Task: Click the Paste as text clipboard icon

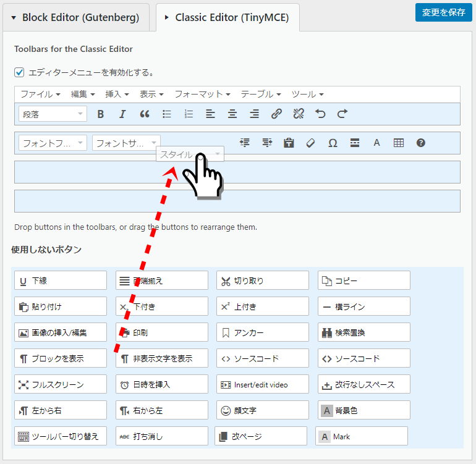Action: pyautogui.click(x=289, y=143)
